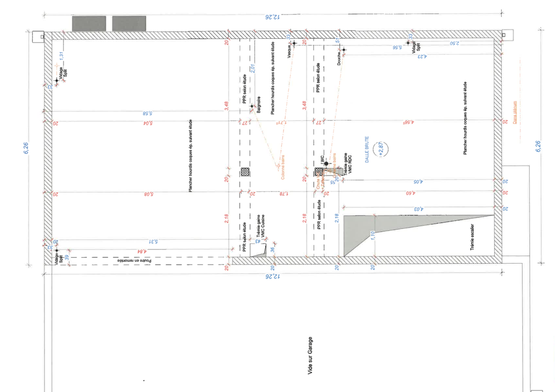This screenshot has width=555, height=392.
Task: Click the checkered square left of Colonne bains
Action: (245, 172)
